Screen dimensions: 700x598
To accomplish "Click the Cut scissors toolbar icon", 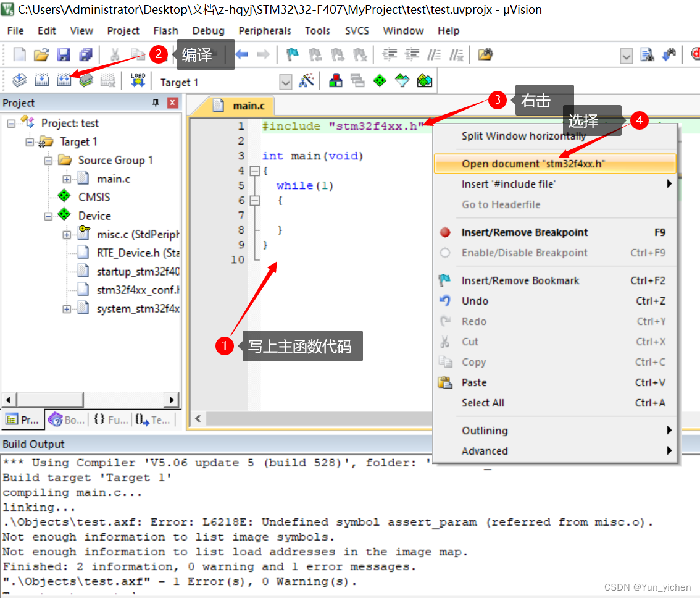I will pos(115,54).
